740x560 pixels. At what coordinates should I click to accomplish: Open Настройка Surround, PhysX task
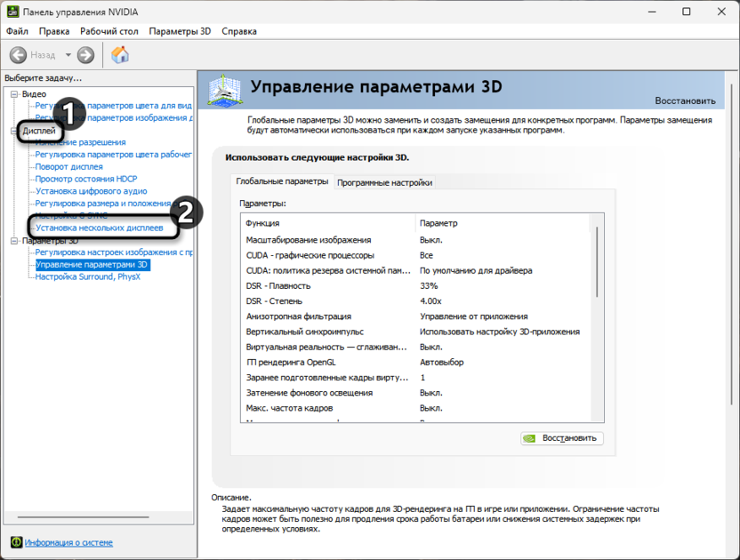(x=88, y=277)
